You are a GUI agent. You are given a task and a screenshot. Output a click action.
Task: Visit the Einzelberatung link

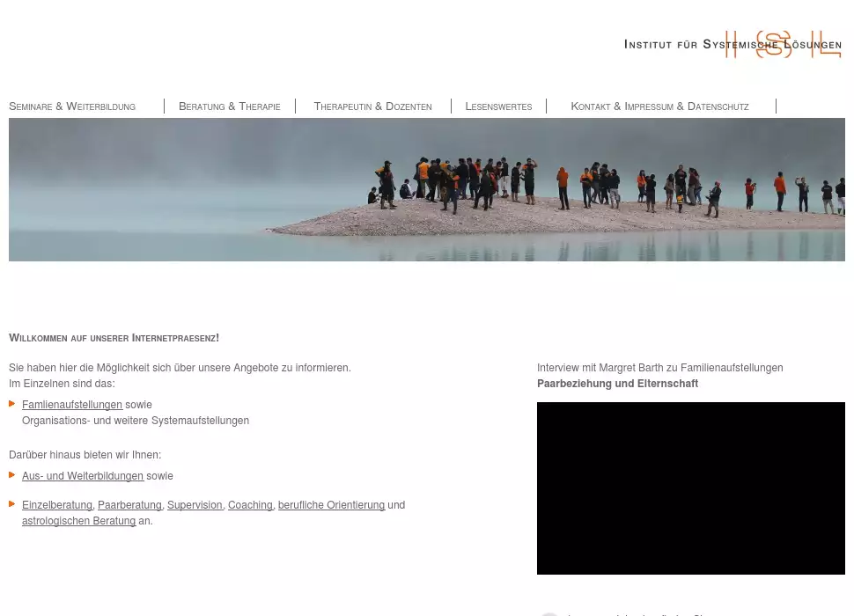click(x=57, y=505)
